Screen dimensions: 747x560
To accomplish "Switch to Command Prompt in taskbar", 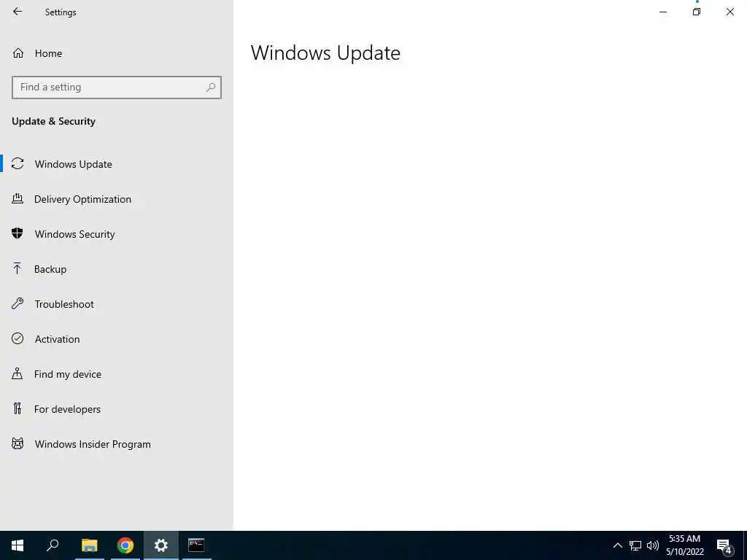I will tap(196, 545).
